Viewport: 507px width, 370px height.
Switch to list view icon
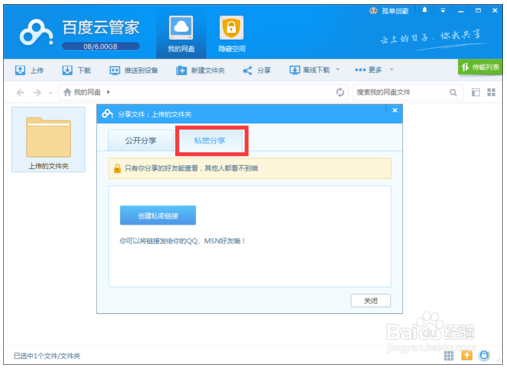(x=476, y=92)
